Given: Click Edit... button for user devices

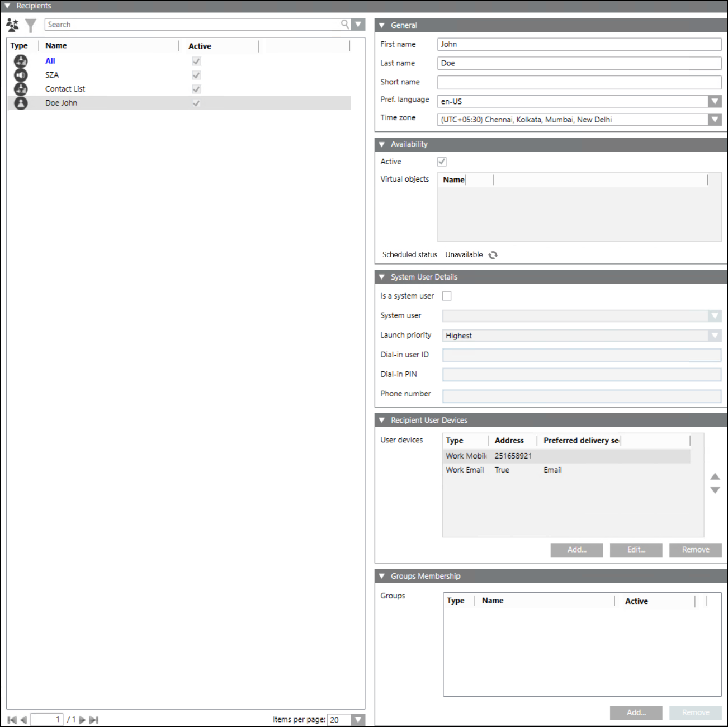Looking at the screenshot, I should point(636,550).
